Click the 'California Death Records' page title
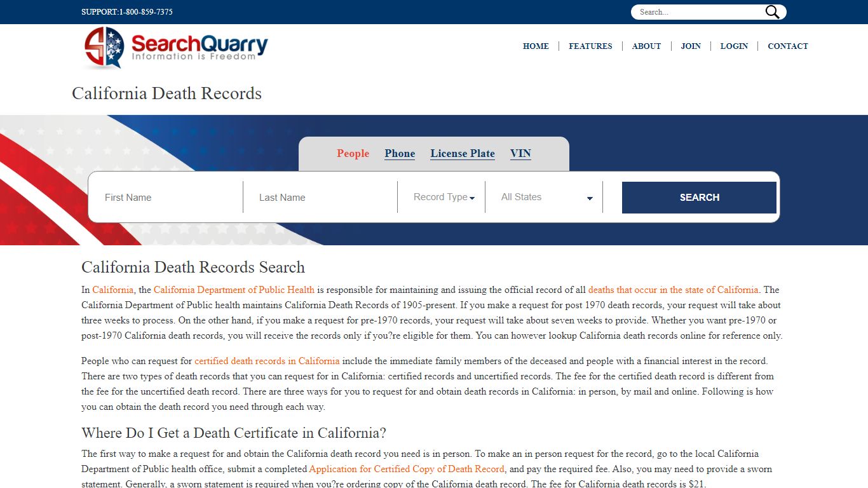This screenshot has width=868, height=488. click(x=166, y=93)
